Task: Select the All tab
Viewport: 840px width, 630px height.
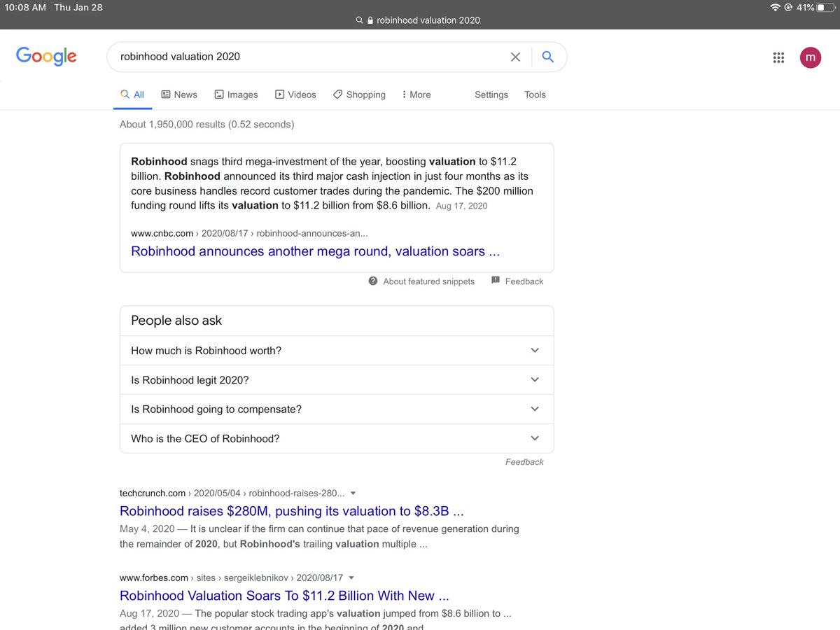Action: pyautogui.click(x=132, y=94)
